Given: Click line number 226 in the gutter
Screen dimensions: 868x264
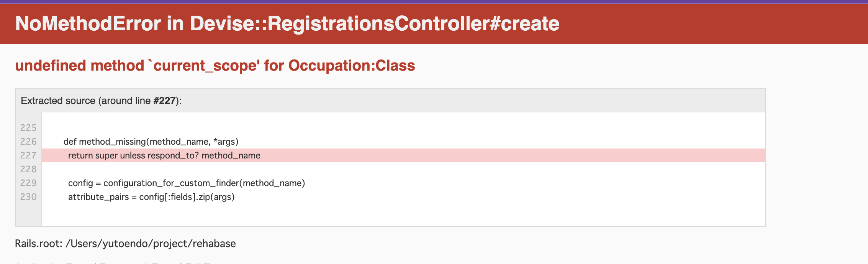Looking at the screenshot, I should [28, 142].
